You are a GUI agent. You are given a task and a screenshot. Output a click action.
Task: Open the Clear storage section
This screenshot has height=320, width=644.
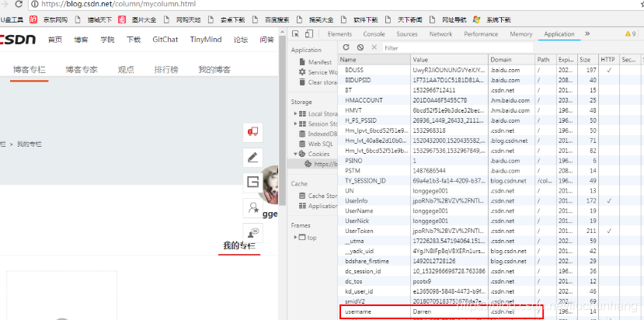pyautogui.click(x=318, y=82)
